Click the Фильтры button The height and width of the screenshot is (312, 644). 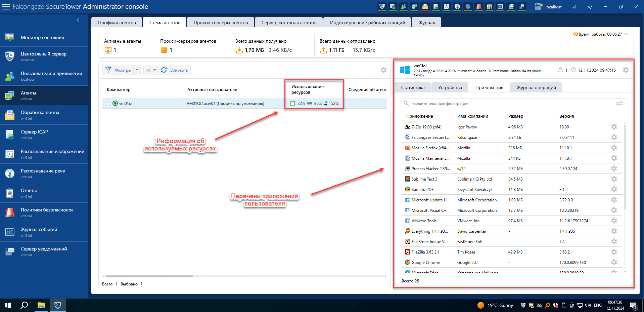118,70
